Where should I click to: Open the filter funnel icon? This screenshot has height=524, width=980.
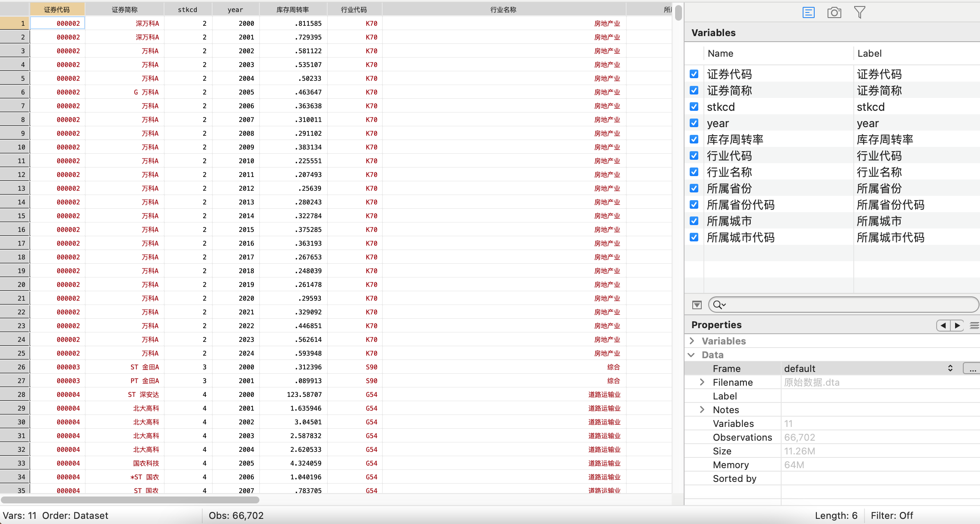(859, 12)
